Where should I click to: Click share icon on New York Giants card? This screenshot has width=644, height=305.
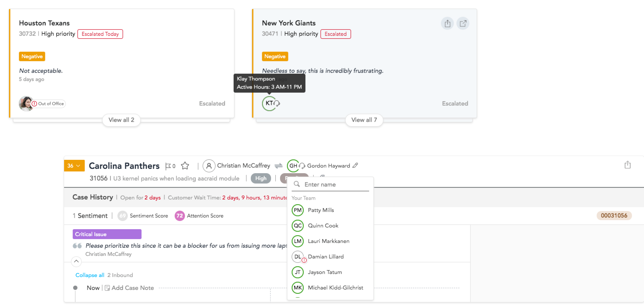[447, 23]
